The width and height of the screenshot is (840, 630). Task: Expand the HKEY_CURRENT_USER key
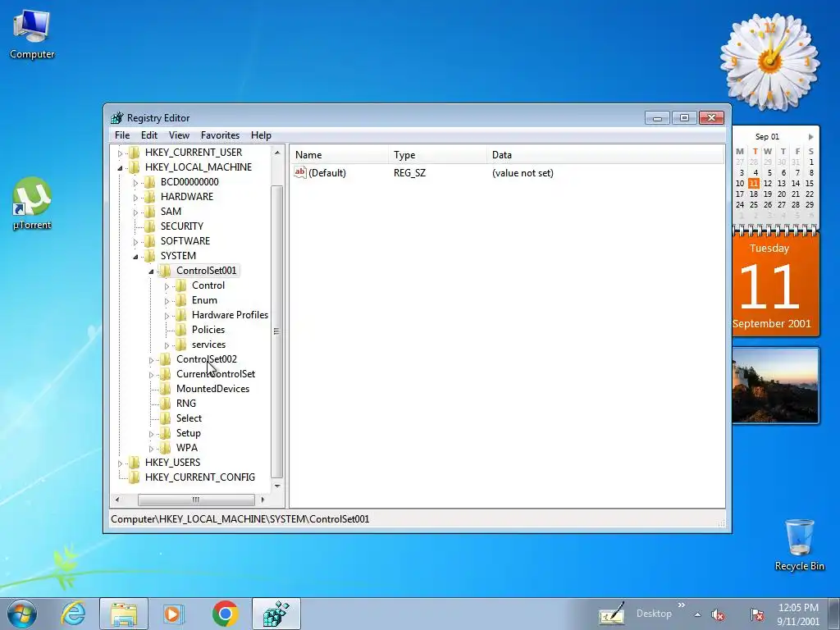tap(120, 153)
